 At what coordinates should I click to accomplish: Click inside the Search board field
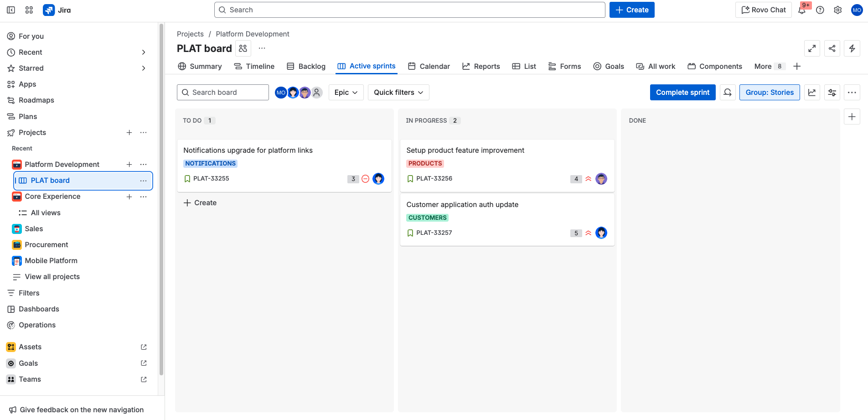point(223,92)
